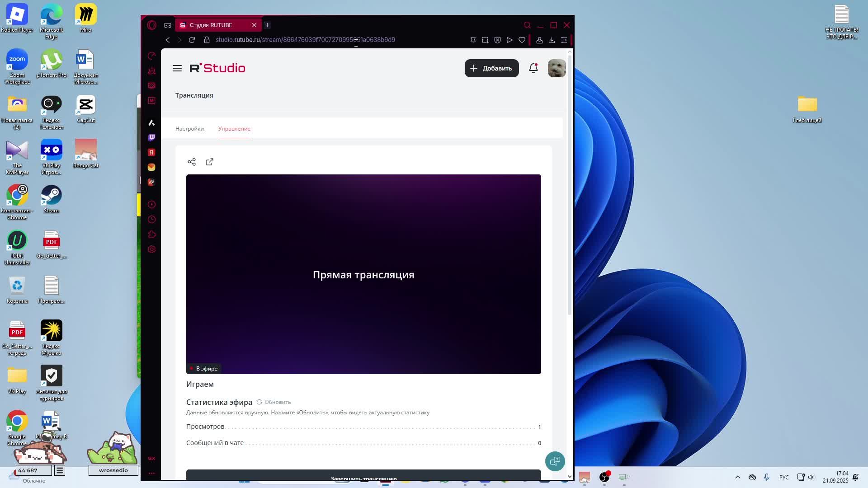Click the pinboard pin icon in address bar
Image resolution: width=868 pixels, height=488 pixels.
pyautogui.click(x=473, y=40)
